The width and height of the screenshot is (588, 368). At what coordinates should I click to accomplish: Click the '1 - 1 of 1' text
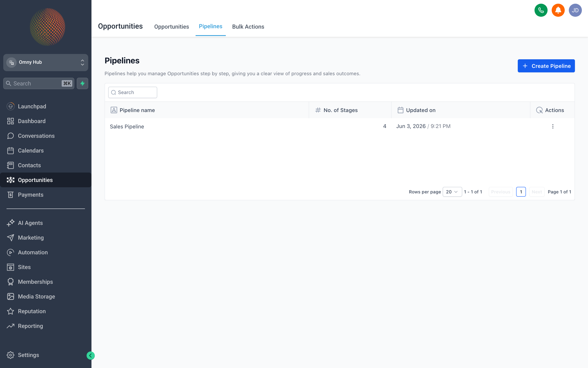473,192
